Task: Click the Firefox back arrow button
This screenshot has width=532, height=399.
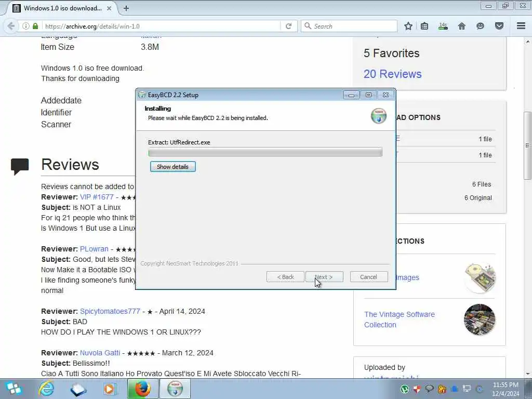Action: coord(11,26)
